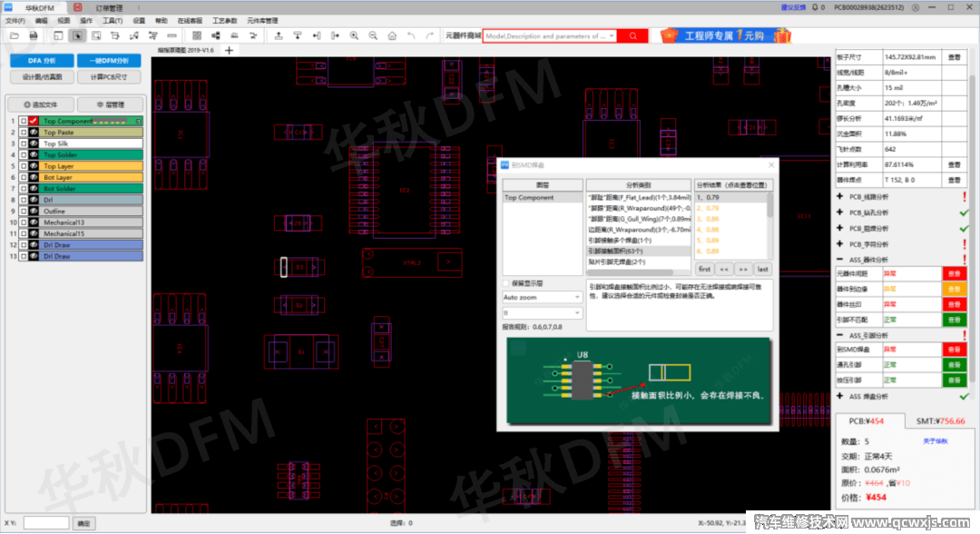
Task: Click the zoom in magnifier icon
Action: click(353, 35)
